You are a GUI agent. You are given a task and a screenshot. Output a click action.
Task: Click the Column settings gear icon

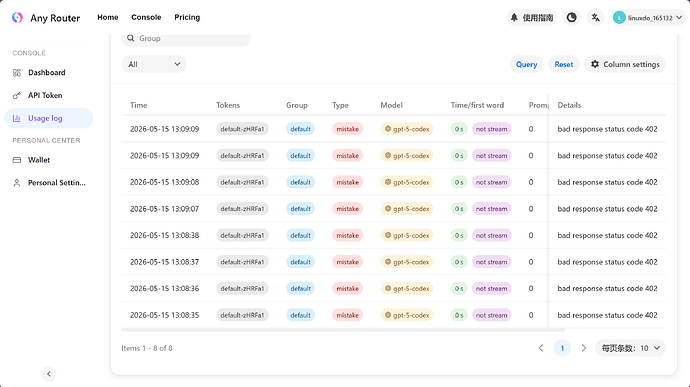pos(595,64)
